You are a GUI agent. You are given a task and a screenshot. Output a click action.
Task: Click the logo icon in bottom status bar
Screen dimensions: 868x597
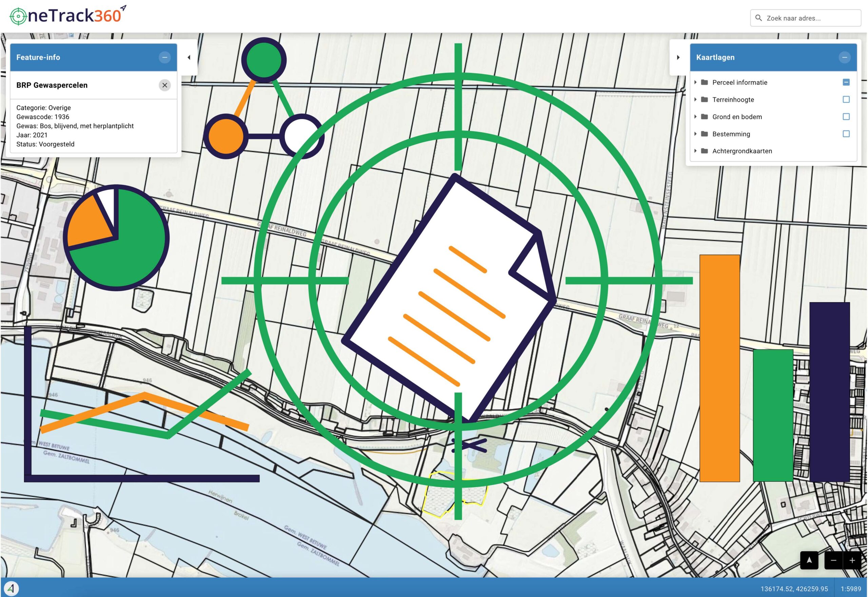coord(11,589)
